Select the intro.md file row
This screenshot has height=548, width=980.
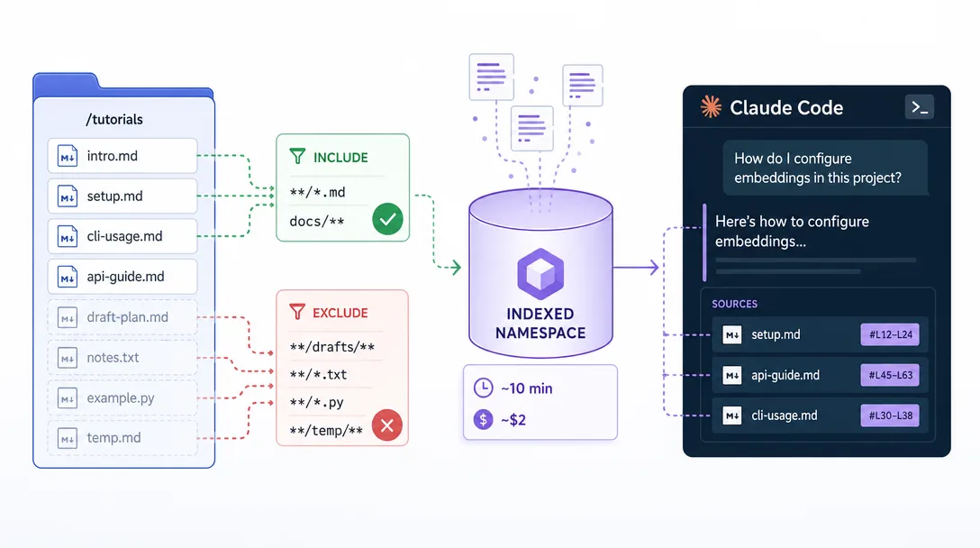122,156
